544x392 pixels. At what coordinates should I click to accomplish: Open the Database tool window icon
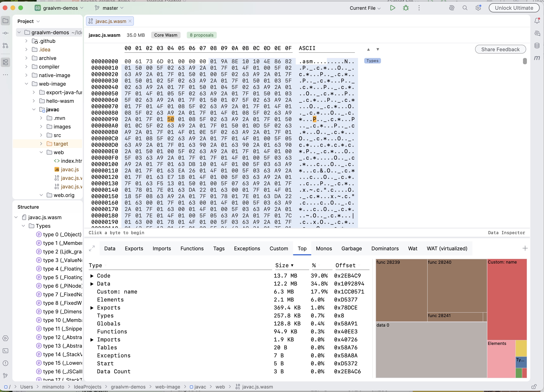pyautogui.click(x=537, y=45)
